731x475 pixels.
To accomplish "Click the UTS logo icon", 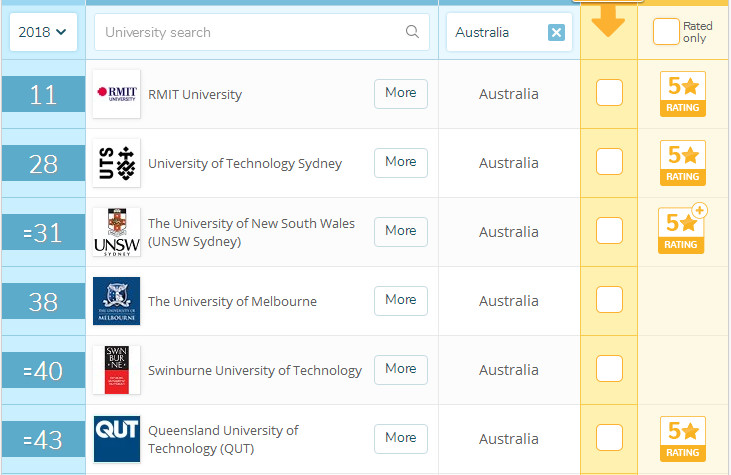I will point(116,163).
